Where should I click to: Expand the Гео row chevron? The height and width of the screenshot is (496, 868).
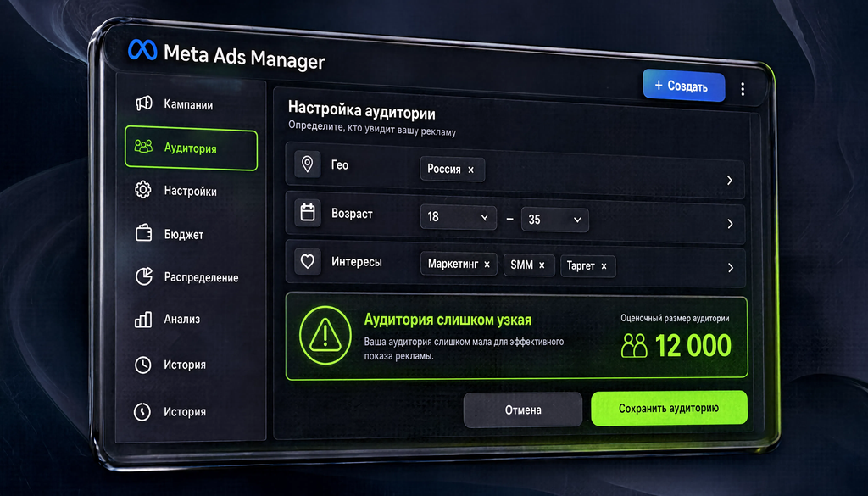click(730, 181)
